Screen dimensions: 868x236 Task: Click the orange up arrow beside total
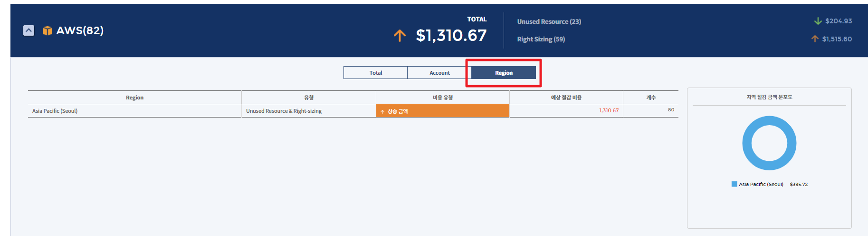pyautogui.click(x=400, y=35)
